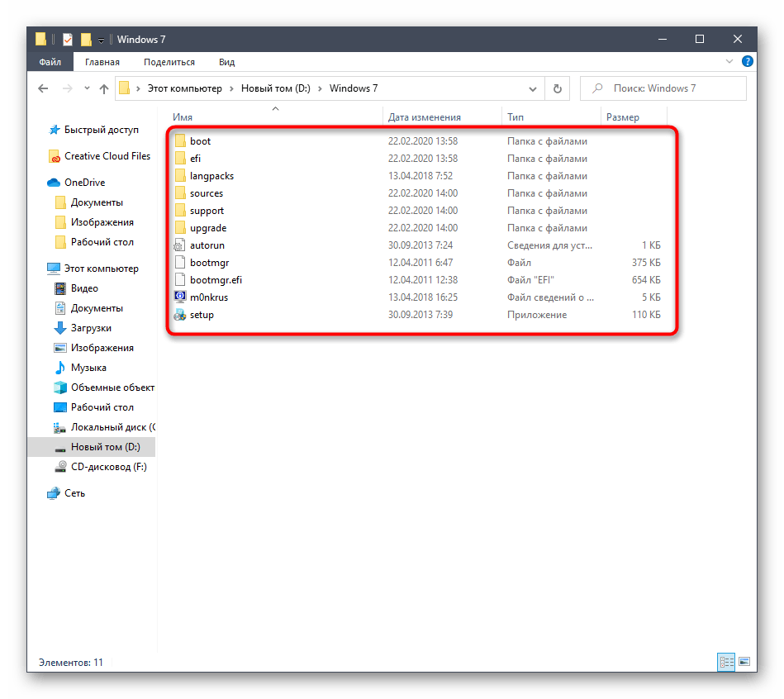Screen dimensions: 784x699
Task: Select Новый том (D:) in the sidebar
Action: point(92,447)
